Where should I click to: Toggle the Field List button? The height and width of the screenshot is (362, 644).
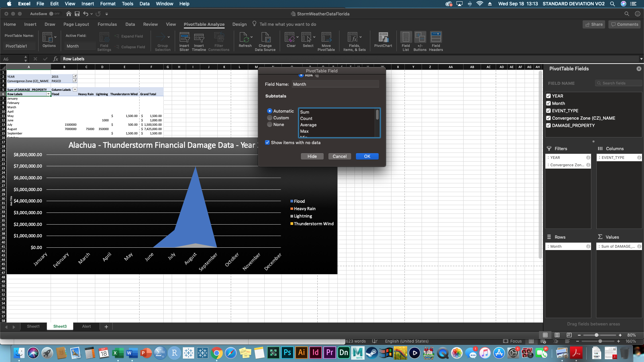coord(406,38)
